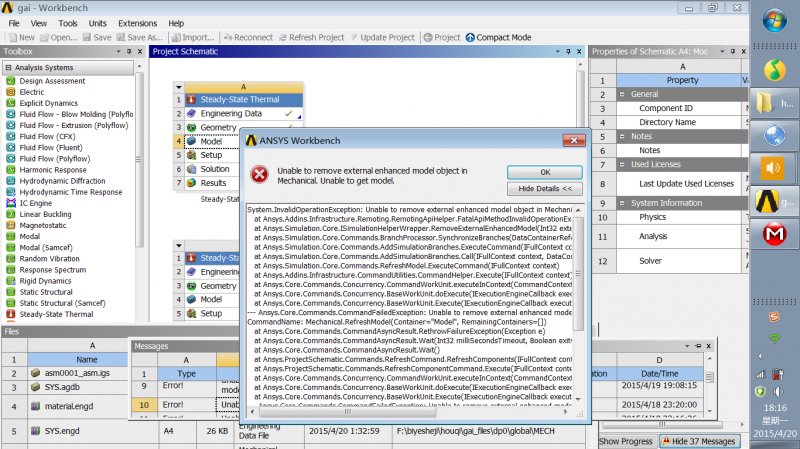Open the Tools menu
This screenshot has height=449, width=800.
click(67, 23)
